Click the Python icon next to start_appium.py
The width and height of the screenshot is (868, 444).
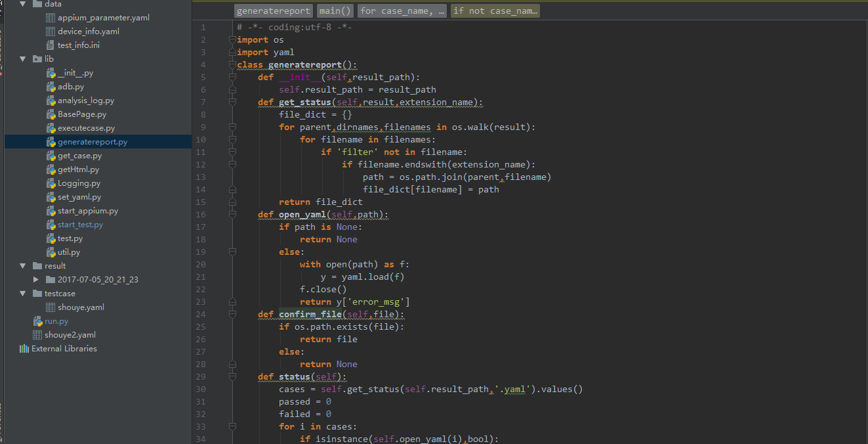click(x=51, y=211)
